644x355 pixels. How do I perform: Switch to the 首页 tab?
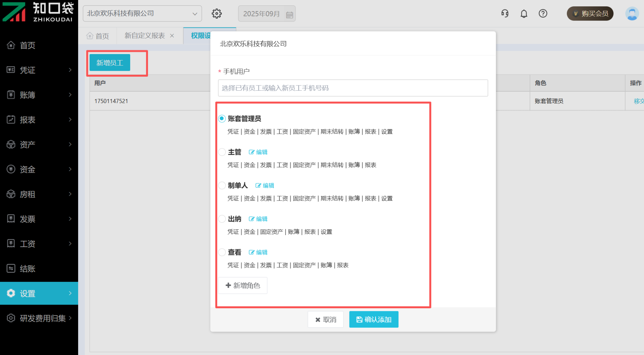98,36
